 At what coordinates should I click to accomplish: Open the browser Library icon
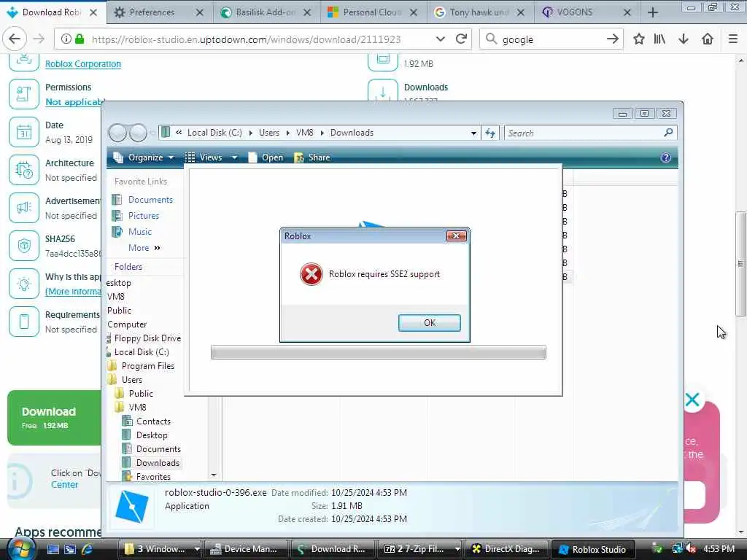(x=659, y=39)
